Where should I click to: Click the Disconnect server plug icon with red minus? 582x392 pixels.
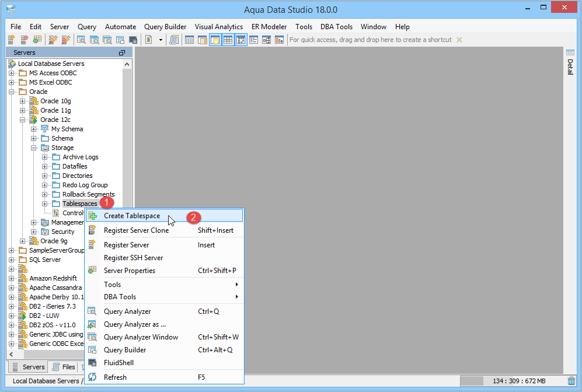point(66,40)
